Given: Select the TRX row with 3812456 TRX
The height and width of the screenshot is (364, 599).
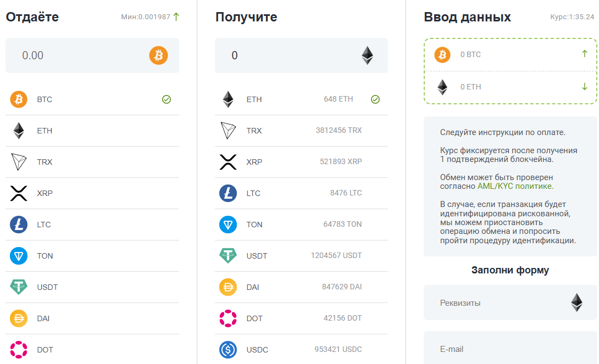Looking at the screenshot, I should [x=301, y=131].
